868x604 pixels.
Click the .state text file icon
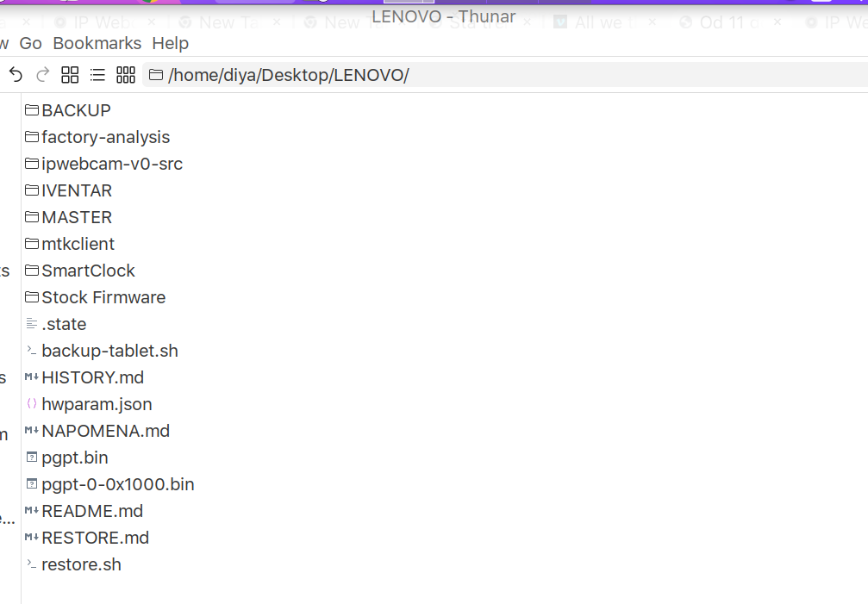tap(32, 324)
